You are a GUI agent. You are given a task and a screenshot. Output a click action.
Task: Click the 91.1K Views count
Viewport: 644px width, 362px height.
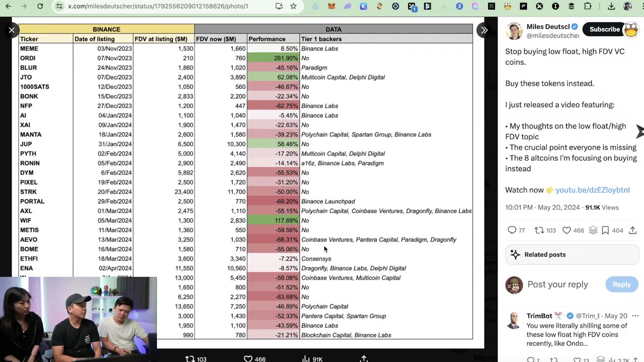pos(602,207)
